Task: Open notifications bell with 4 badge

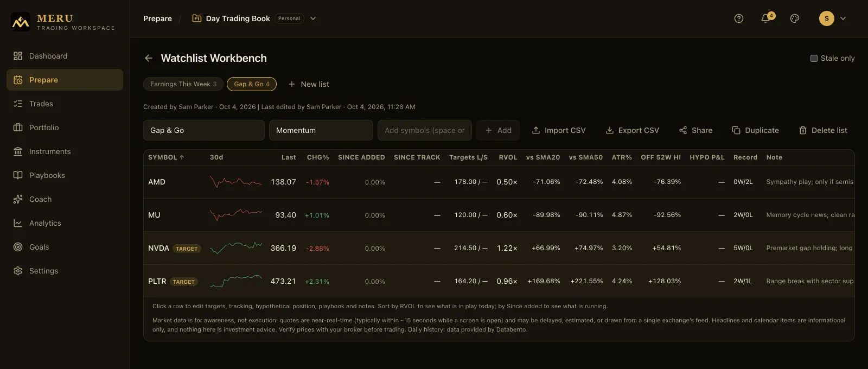Action: tap(767, 18)
